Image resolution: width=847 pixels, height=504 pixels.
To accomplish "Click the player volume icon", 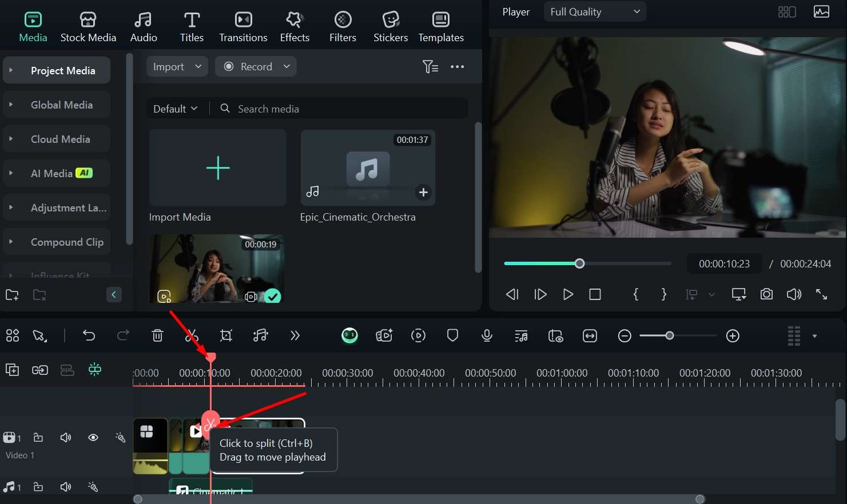I will (794, 294).
